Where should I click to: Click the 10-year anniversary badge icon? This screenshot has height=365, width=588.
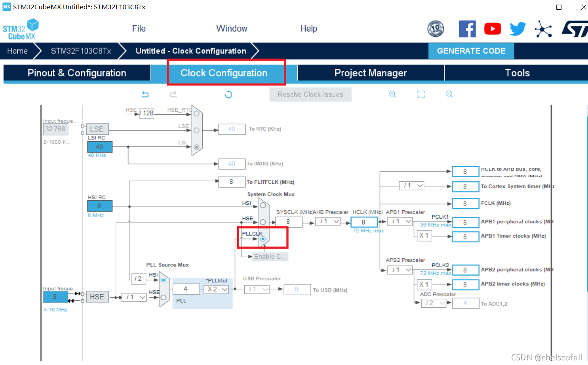pyautogui.click(x=436, y=29)
